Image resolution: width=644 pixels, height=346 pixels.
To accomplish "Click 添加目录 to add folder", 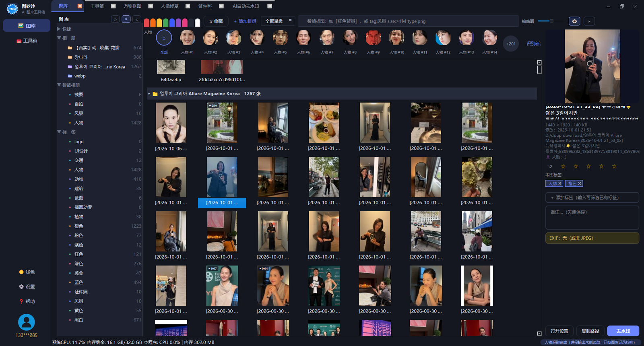I will [x=245, y=21].
